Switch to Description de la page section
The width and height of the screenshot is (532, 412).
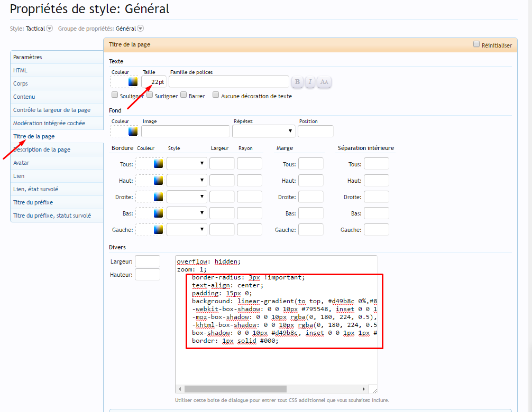tap(42, 149)
